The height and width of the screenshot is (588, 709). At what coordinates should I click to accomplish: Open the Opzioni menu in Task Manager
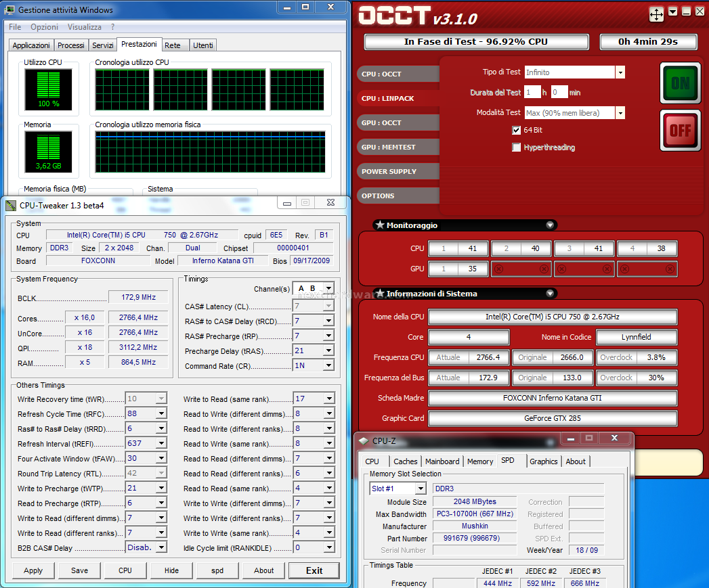pyautogui.click(x=44, y=27)
